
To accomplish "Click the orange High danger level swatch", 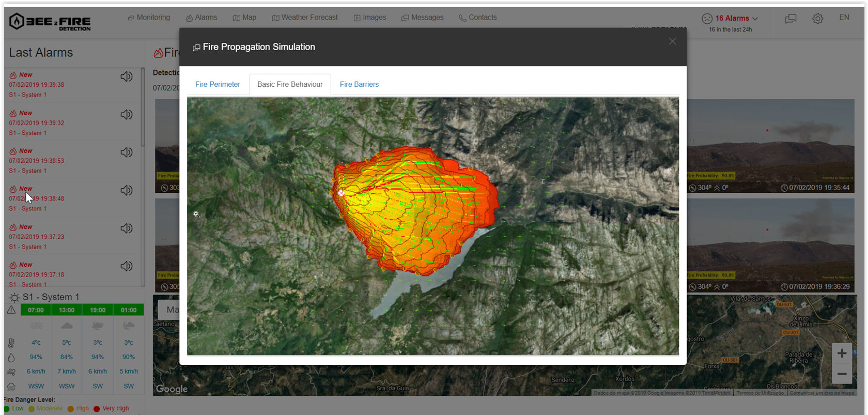I will click(71, 409).
